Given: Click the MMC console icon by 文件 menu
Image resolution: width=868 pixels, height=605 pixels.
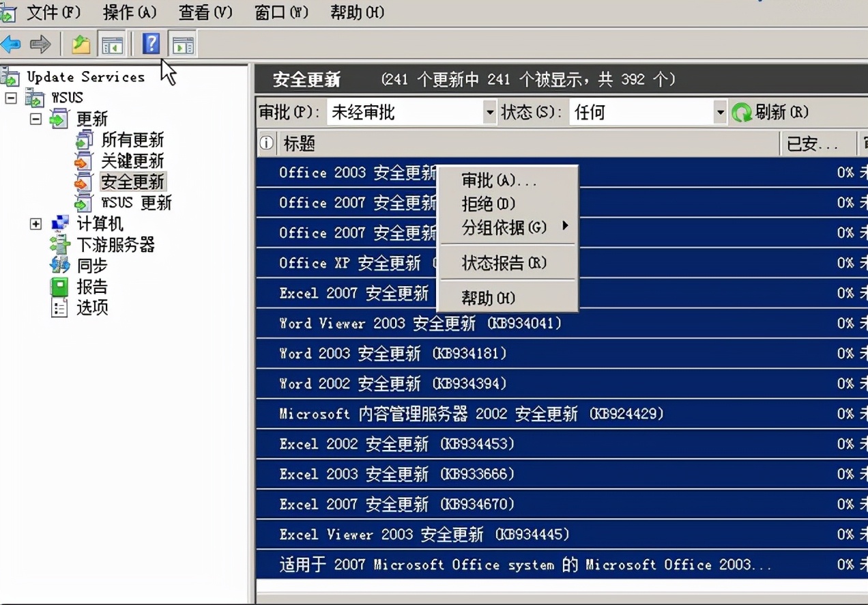Looking at the screenshot, I should coord(8,12).
